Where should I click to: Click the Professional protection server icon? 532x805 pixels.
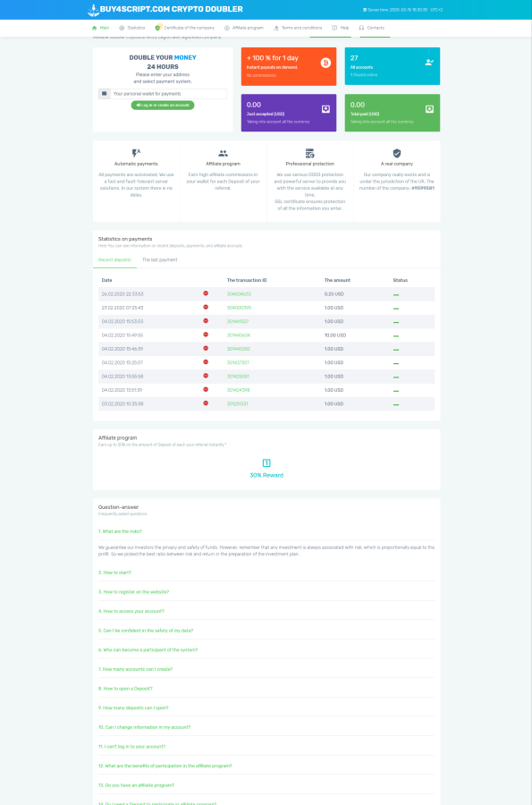tap(310, 153)
